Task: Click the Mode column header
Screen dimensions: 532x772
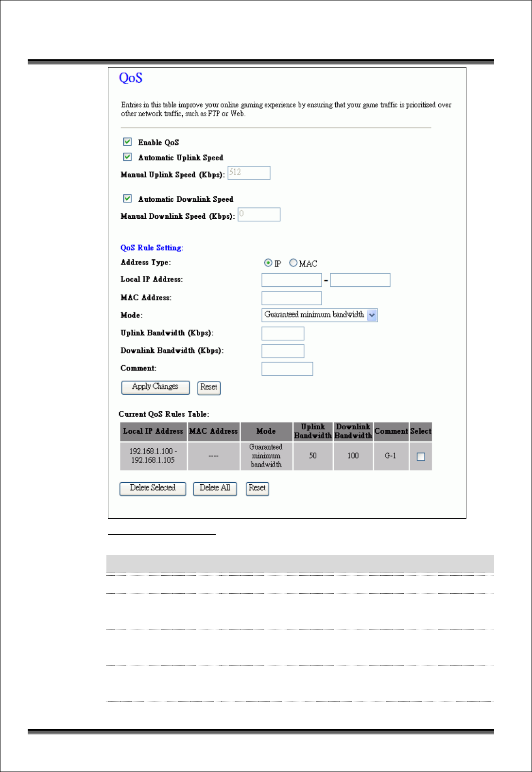Action: 266,431
